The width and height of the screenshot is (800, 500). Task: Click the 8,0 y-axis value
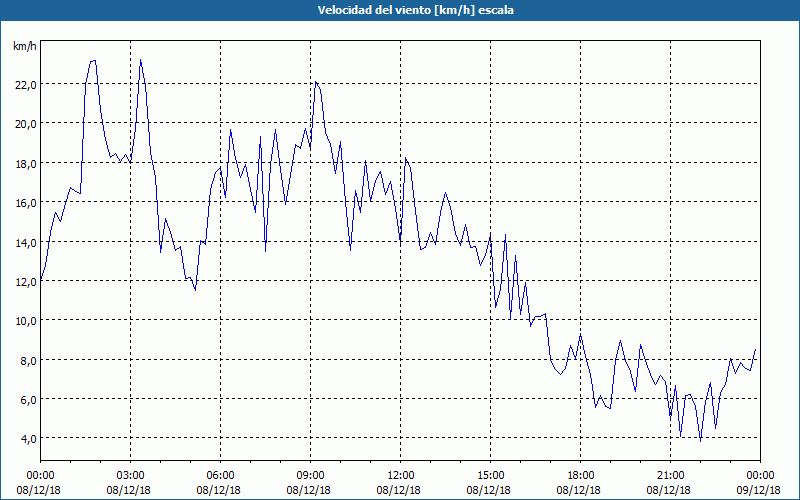pyautogui.click(x=28, y=360)
